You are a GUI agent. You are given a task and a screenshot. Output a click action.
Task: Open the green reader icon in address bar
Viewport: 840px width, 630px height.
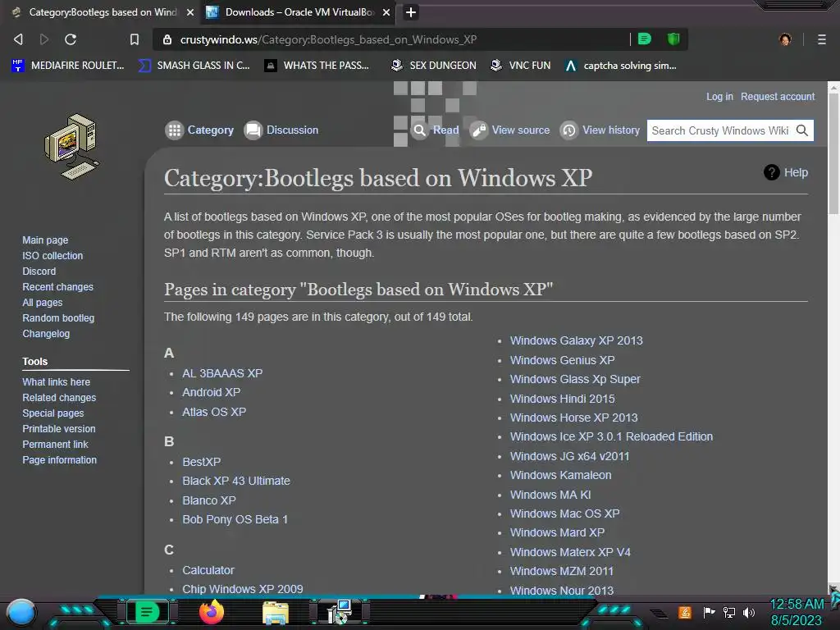pyautogui.click(x=645, y=39)
